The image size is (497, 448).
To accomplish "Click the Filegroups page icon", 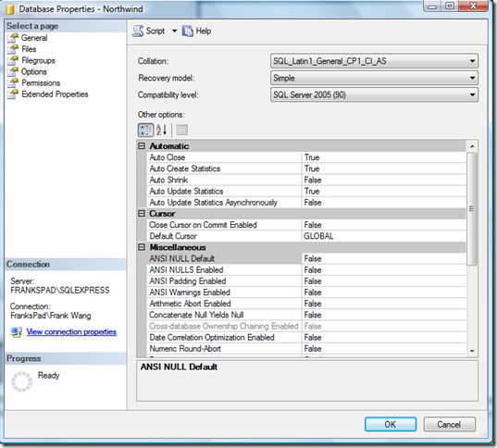I will pos(13,60).
